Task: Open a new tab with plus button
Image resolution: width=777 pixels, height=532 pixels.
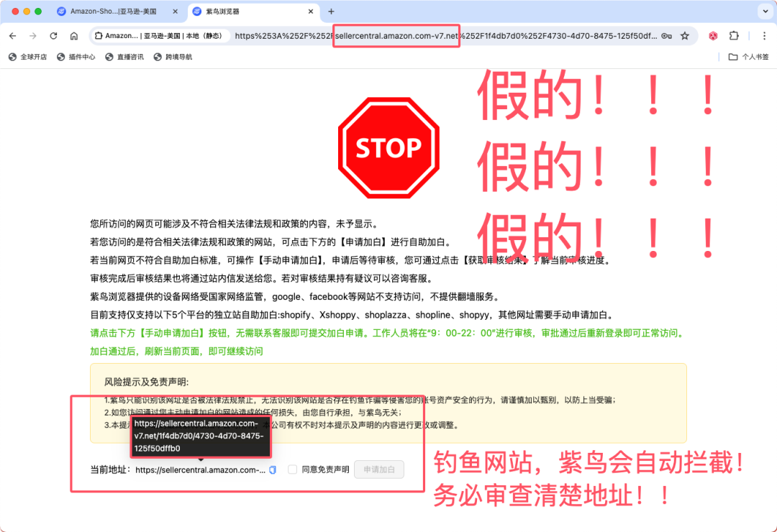Action: 331,12
